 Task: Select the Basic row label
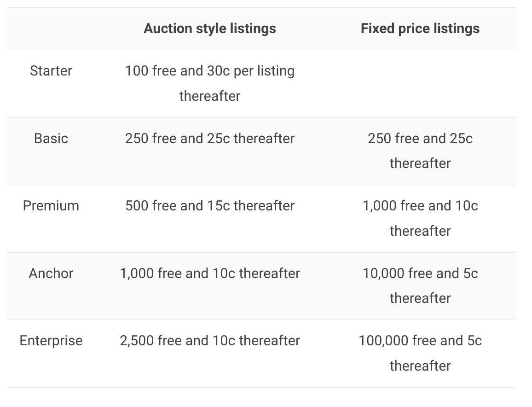click(51, 139)
